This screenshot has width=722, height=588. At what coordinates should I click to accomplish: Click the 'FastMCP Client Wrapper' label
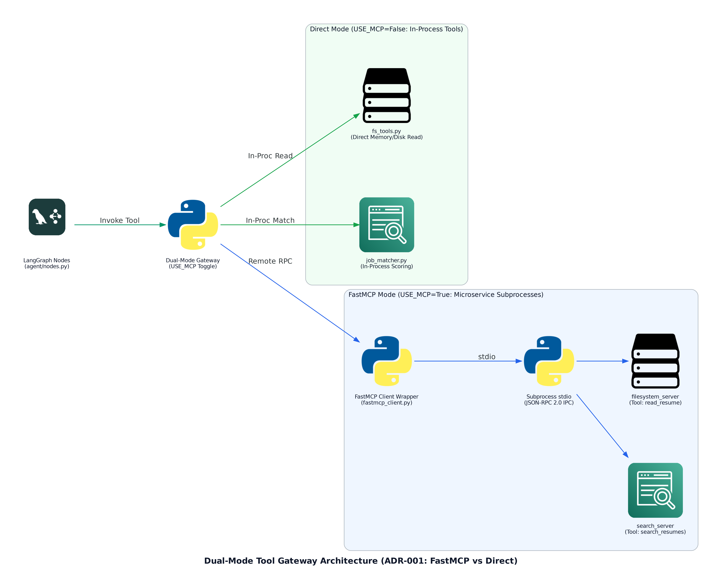[x=386, y=397]
